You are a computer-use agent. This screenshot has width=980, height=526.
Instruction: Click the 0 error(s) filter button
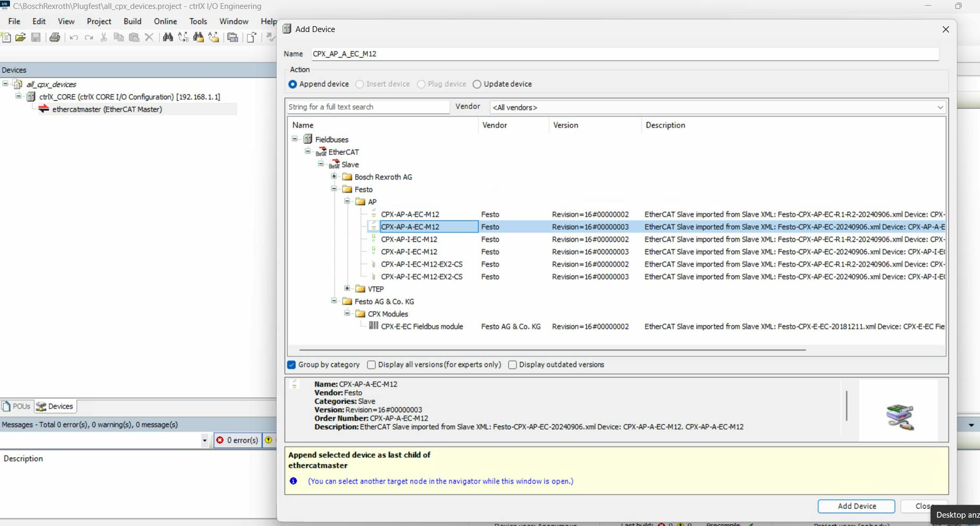(x=238, y=440)
